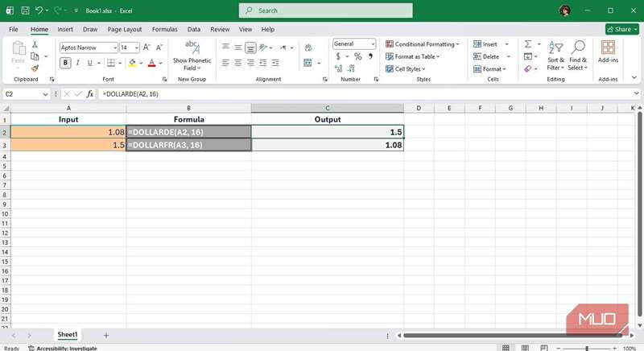This screenshot has height=351, width=644.
Task: Click the Insert Function fx icon
Action: coord(91,94)
